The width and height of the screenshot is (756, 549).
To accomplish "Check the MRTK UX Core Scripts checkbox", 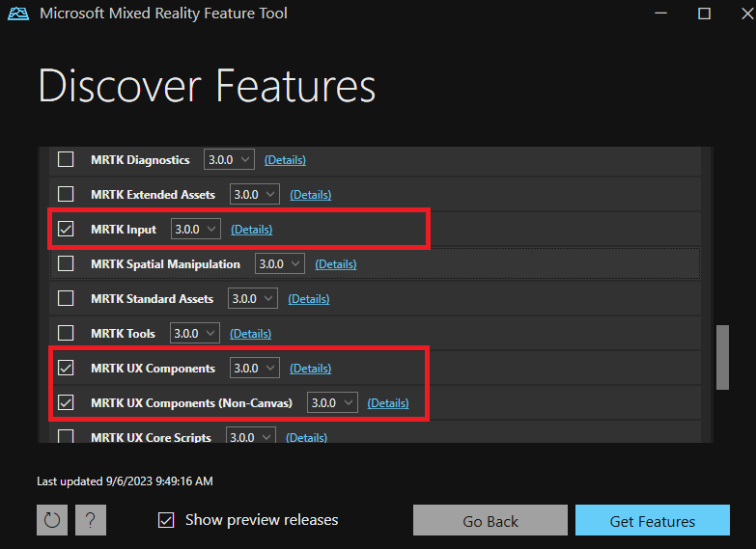I will [x=66, y=436].
